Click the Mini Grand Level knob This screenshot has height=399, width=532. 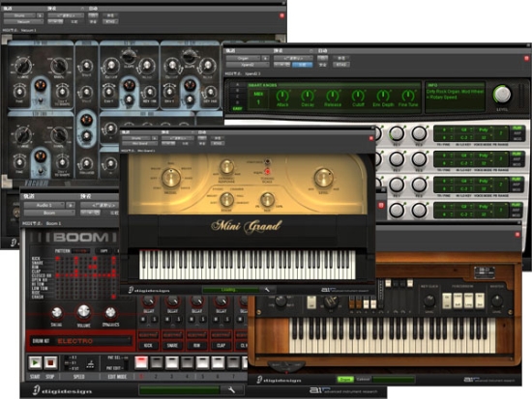pyautogui.click(x=323, y=177)
